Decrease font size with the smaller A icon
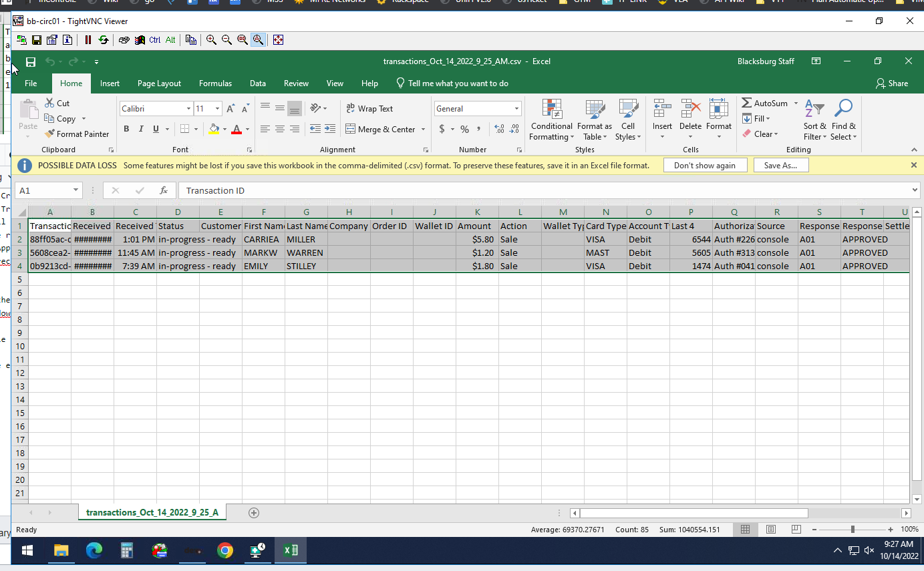This screenshot has width=924, height=571. [247, 108]
